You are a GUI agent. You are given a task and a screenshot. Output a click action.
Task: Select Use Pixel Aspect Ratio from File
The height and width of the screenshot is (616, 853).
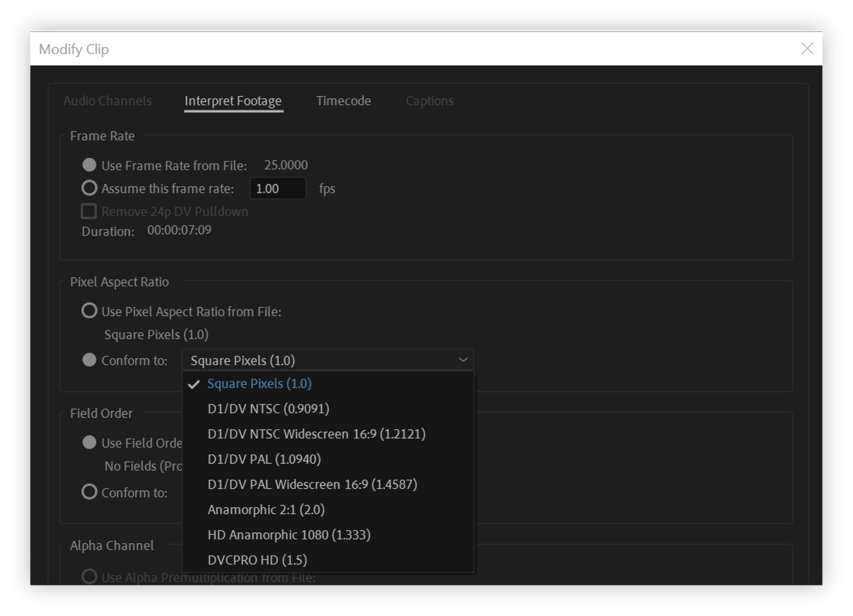pos(89,311)
